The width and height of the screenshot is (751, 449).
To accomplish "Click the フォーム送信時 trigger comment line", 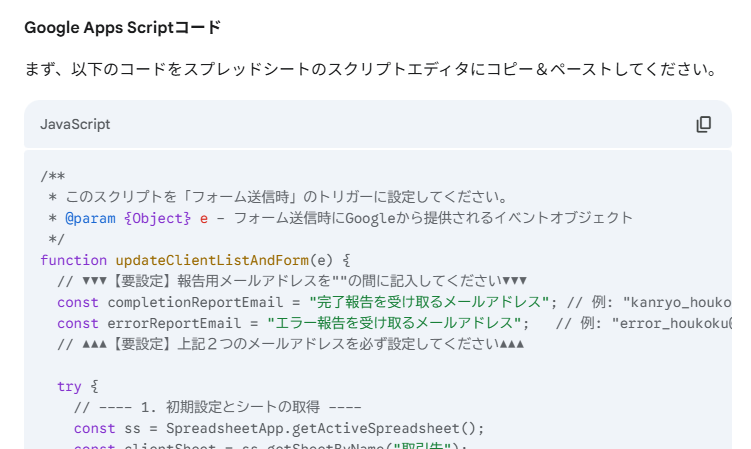I will [277, 197].
